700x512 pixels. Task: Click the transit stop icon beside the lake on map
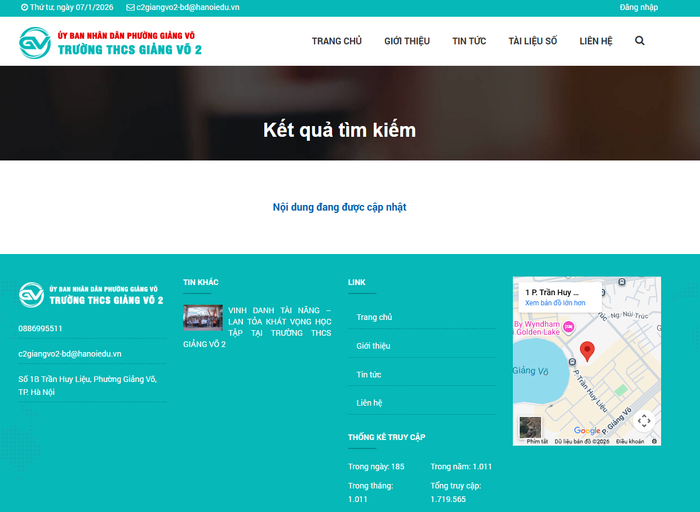572,362
